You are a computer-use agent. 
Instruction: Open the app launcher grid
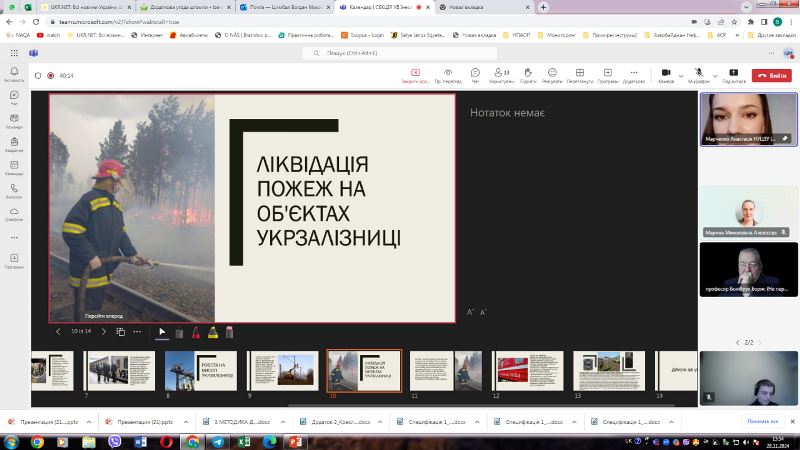click(14, 53)
